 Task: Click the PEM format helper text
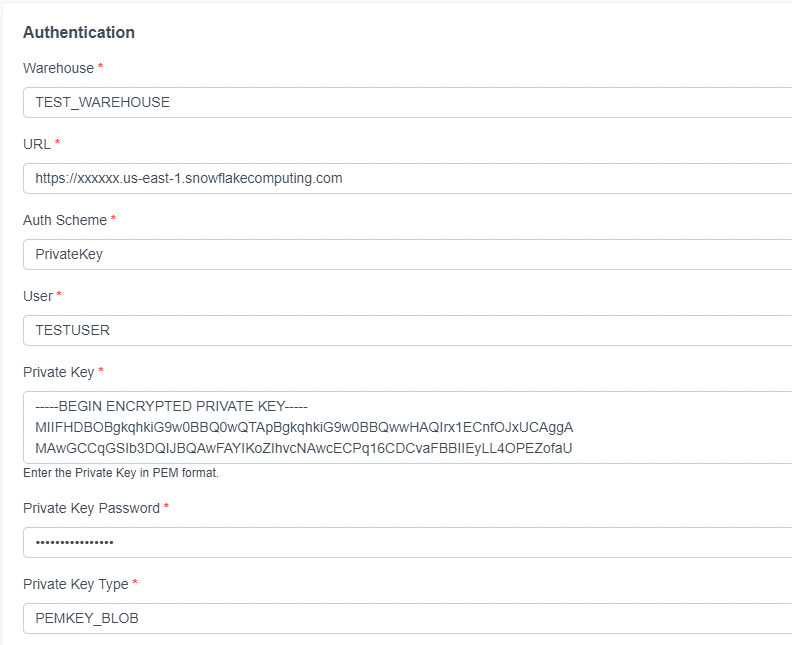pos(121,473)
